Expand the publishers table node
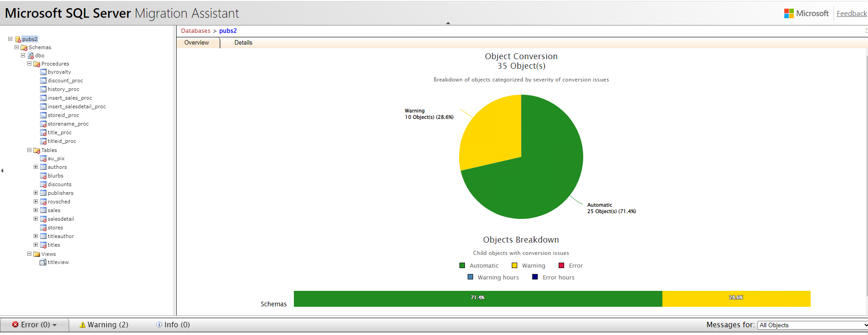Image resolution: width=868 pixels, height=335 pixels. click(x=35, y=193)
